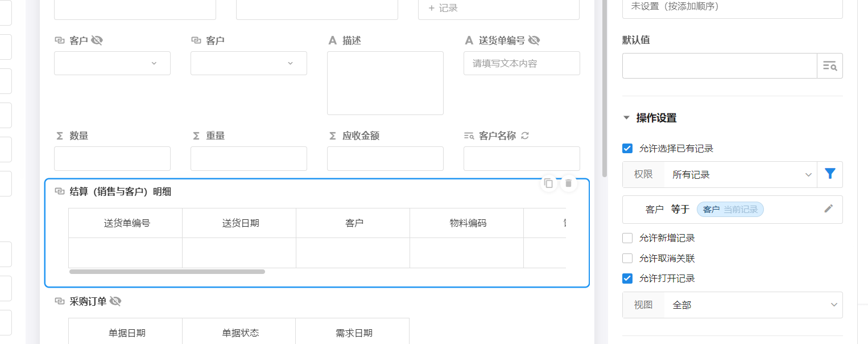Check the 允许取消关联 checkbox
Image resolution: width=868 pixels, height=344 pixels.
(x=627, y=259)
